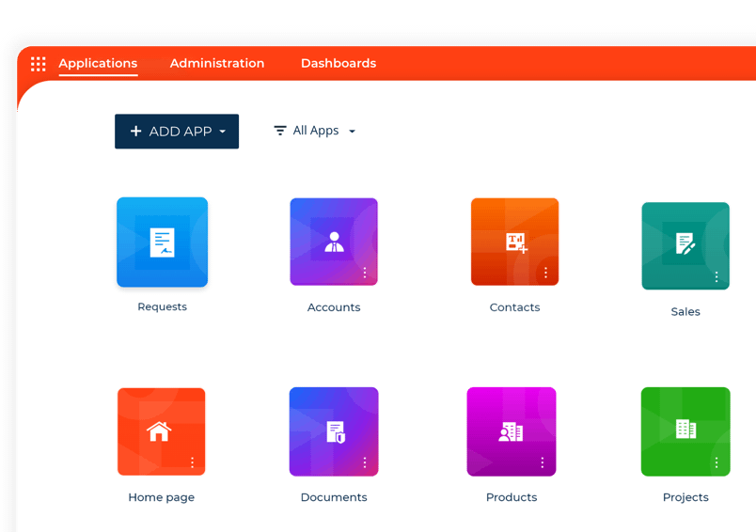Select the Applications tab
Screen dimensions: 756x532
point(98,64)
